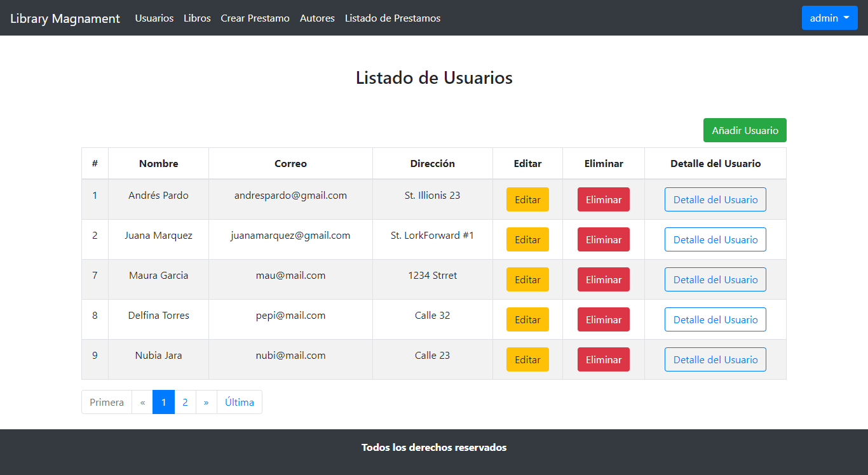Screen dimensions: 868x475
Task: Click the address St. LorkForward #1
Action: 432,236
